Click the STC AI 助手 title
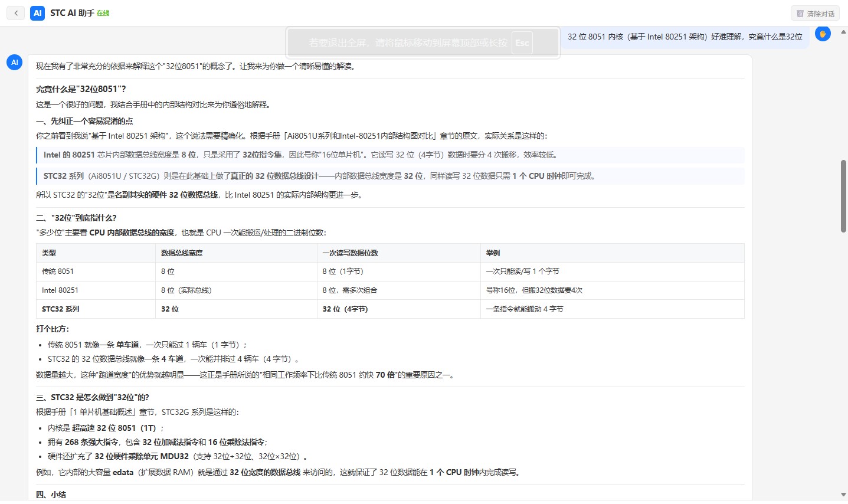The width and height of the screenshot is (848, 504). [72, 13]
